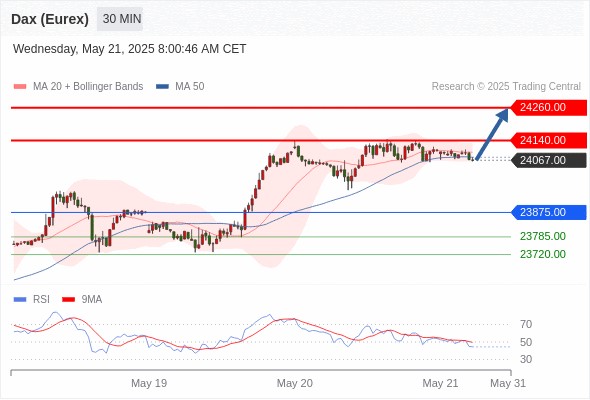Click the 30 MIN timeframe badge

120,19
